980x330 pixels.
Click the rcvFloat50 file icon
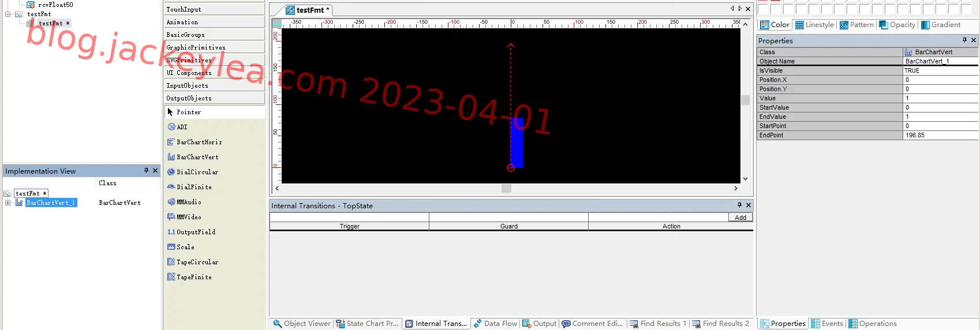coord(31,5)
